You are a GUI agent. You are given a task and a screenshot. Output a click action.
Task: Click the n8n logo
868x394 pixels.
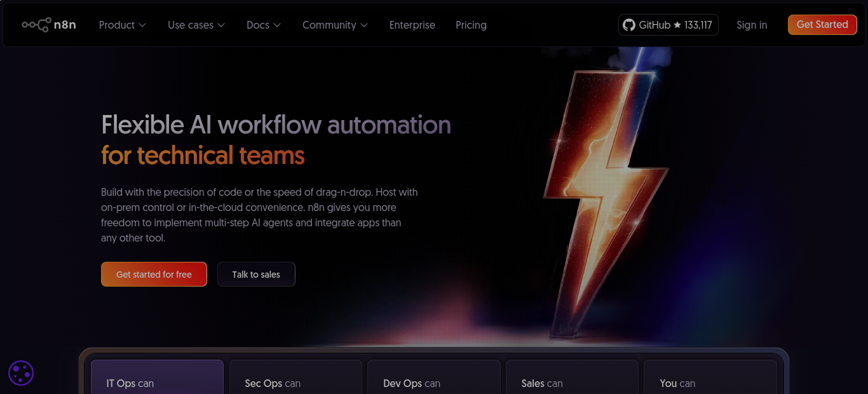pyautogui.click(x=48, y=24)
